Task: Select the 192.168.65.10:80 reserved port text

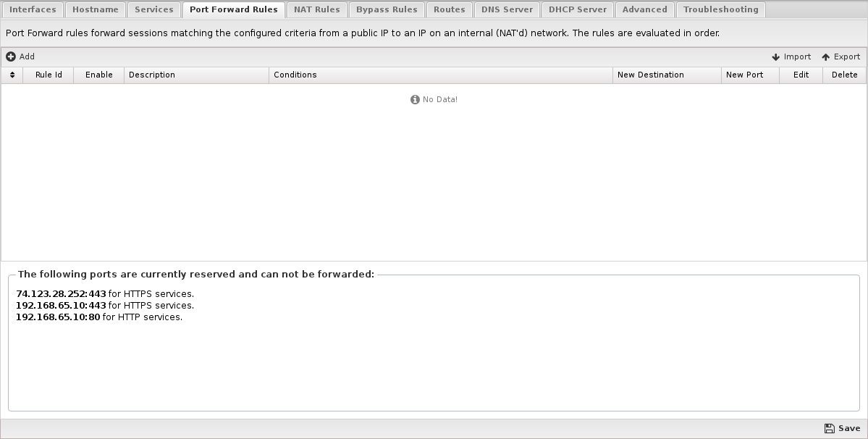Action: [x=58, y=317]
